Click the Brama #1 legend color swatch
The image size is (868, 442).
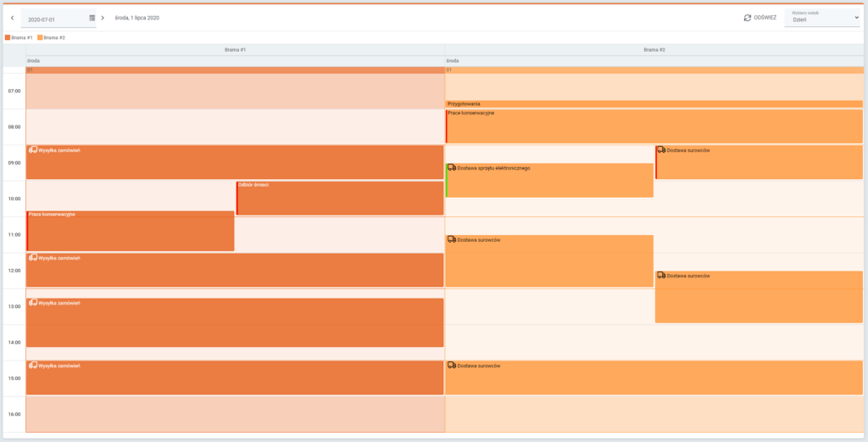[8, 37]
